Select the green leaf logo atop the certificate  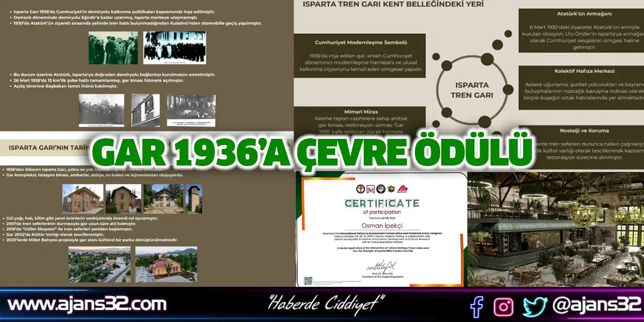tap(390, 189)
